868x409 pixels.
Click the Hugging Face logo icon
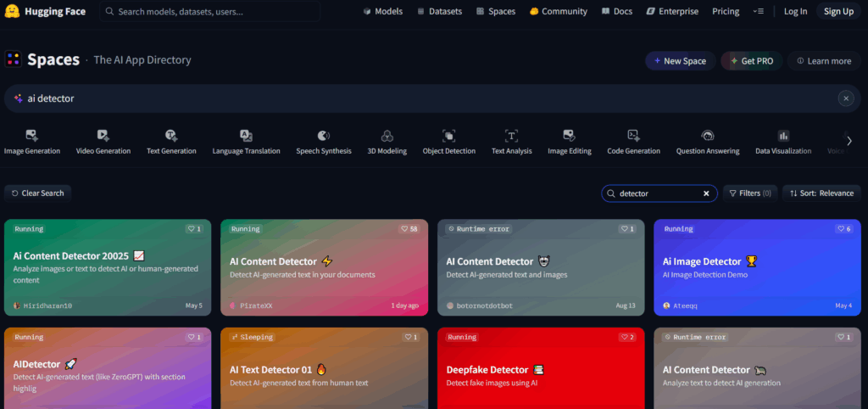(13, 11)
